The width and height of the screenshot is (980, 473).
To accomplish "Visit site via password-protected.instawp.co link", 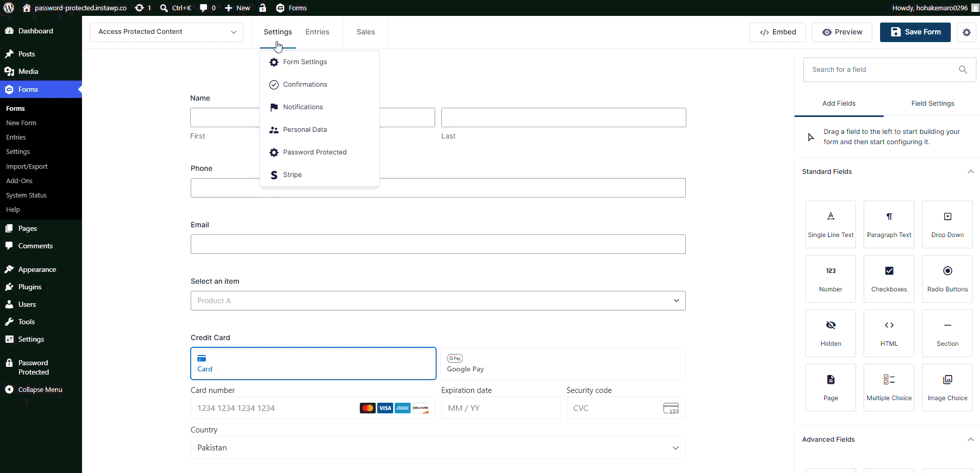I will pyautogui.click(x=75, y=8).
